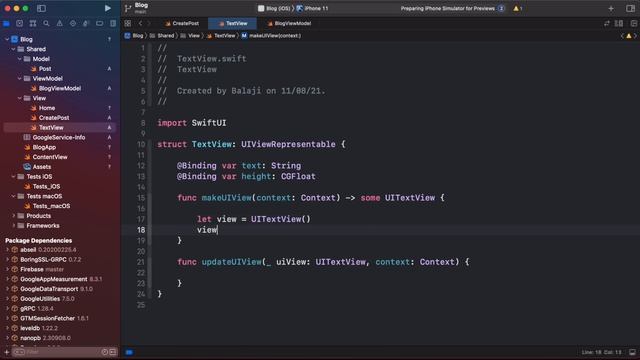640x360 pixels.
Task: Toggle editor options split layout icon
Action: pos(619,24)
